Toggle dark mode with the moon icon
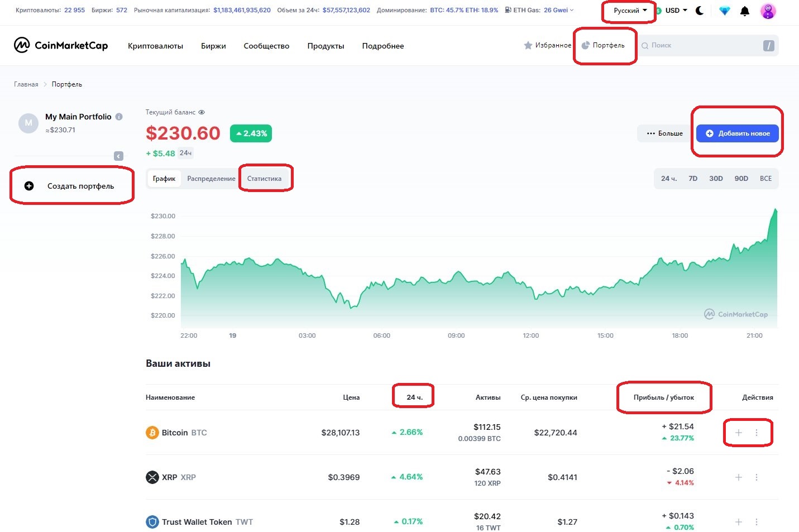 click(700, 11)
